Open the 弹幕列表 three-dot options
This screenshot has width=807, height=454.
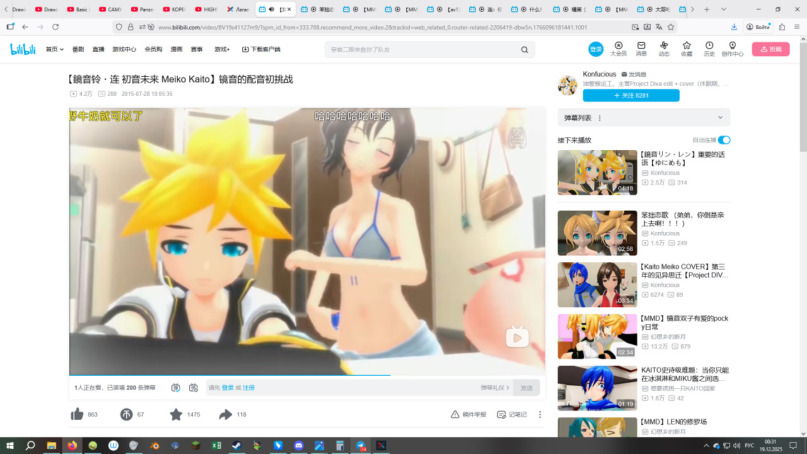pyautogui.click(x=600, y=118)
